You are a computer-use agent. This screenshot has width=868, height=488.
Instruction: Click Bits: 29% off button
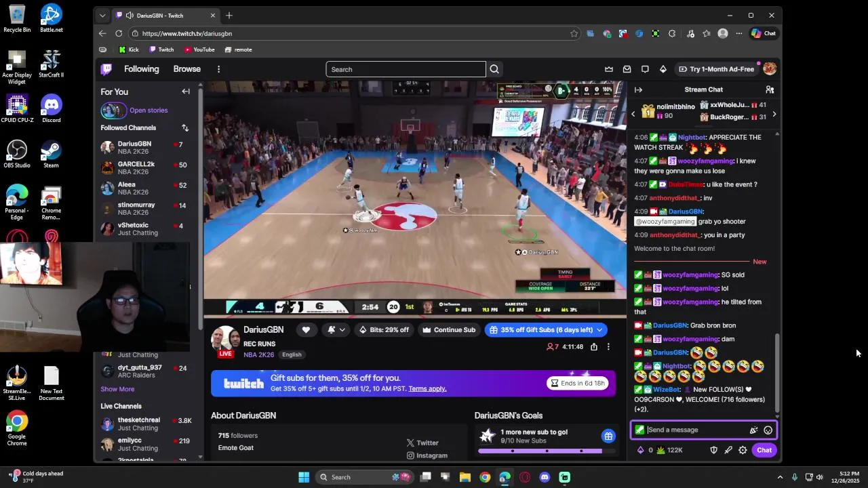(384, 330)
